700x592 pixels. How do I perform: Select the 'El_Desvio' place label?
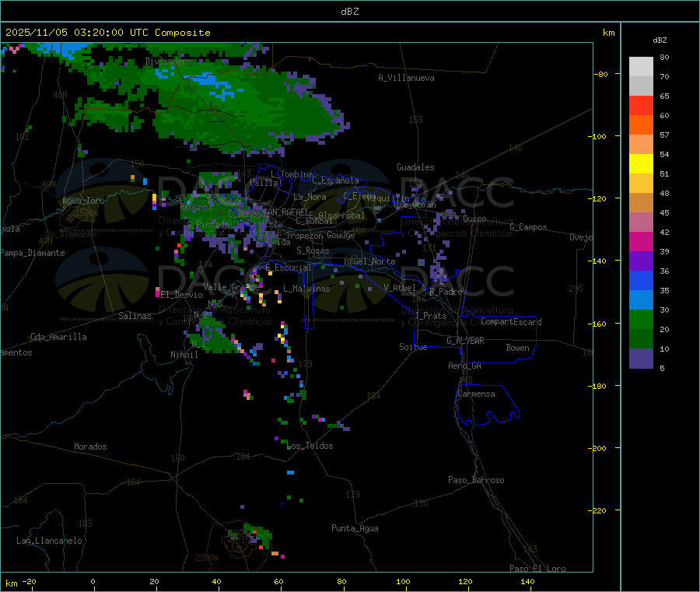[181, 295]
